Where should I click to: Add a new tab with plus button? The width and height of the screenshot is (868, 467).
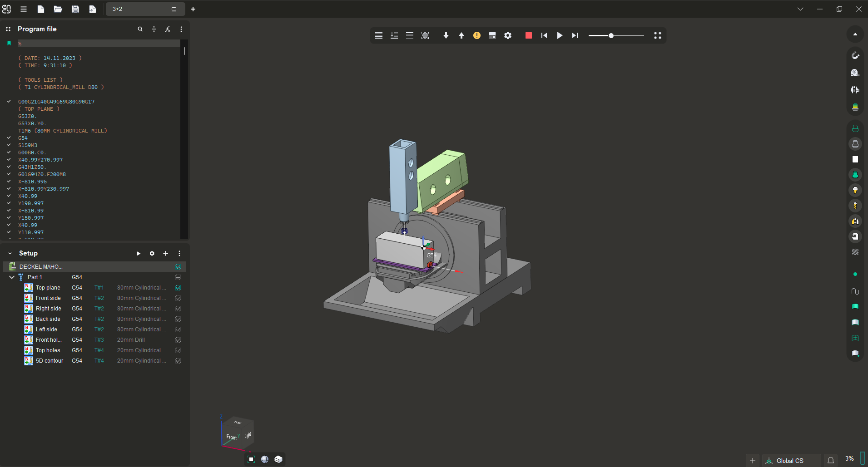coord(193,9)
